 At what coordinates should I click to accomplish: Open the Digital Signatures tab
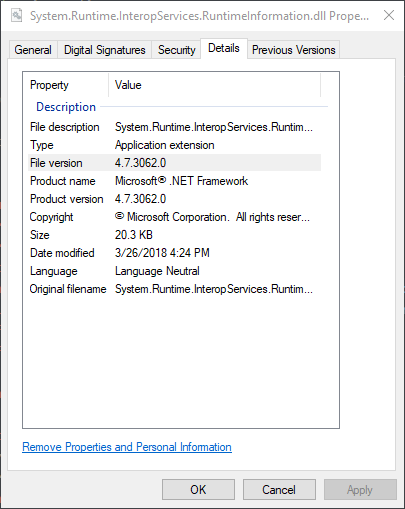105,50
